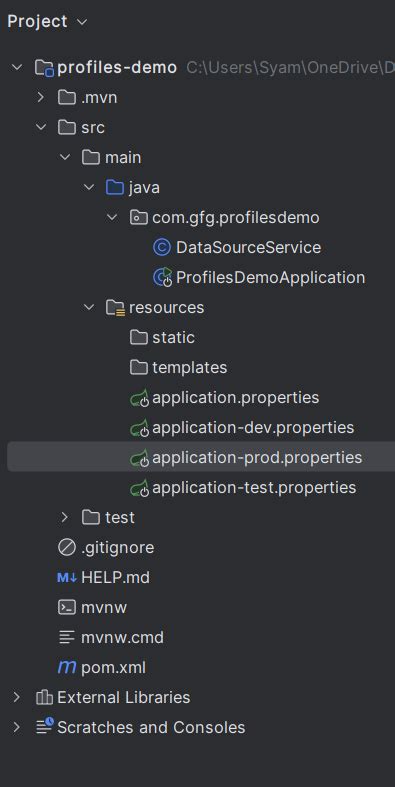
Task: Select the java folder label
Action: click(x=145, y=188)
